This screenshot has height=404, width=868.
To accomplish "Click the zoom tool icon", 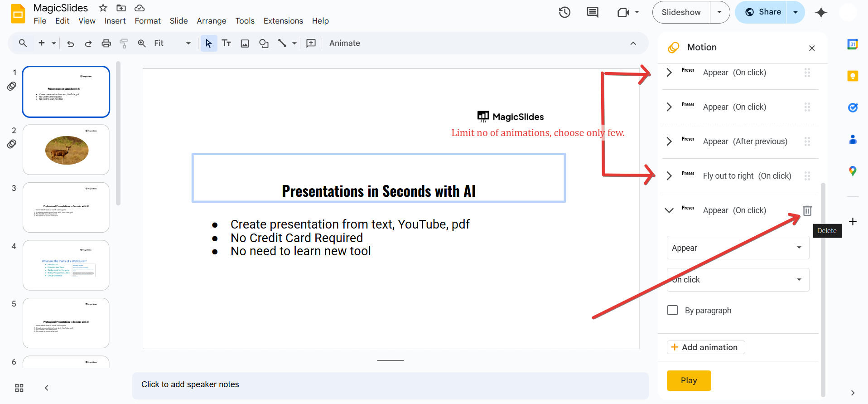I will pos(142,44).
